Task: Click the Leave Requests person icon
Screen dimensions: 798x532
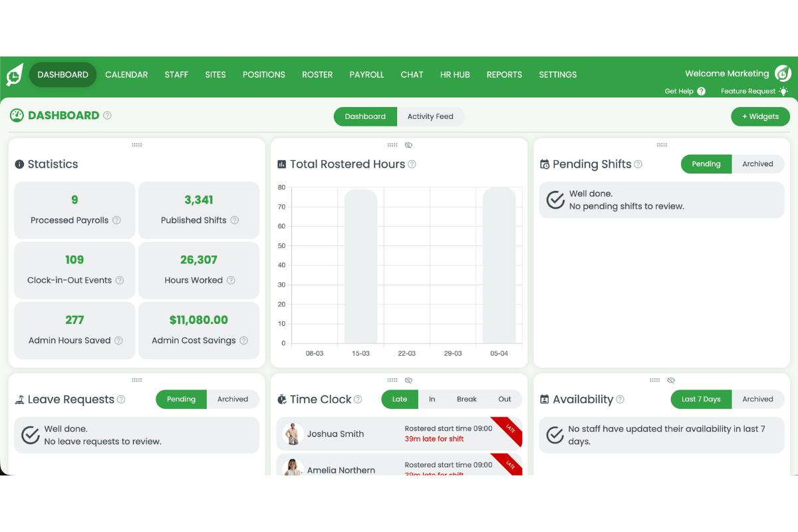Action: pos(19,399)
